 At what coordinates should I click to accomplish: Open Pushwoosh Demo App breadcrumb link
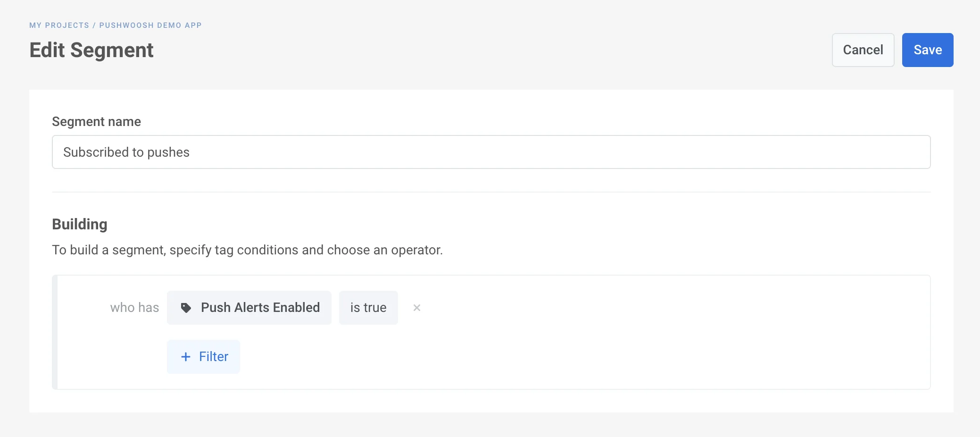click(150, 25)
